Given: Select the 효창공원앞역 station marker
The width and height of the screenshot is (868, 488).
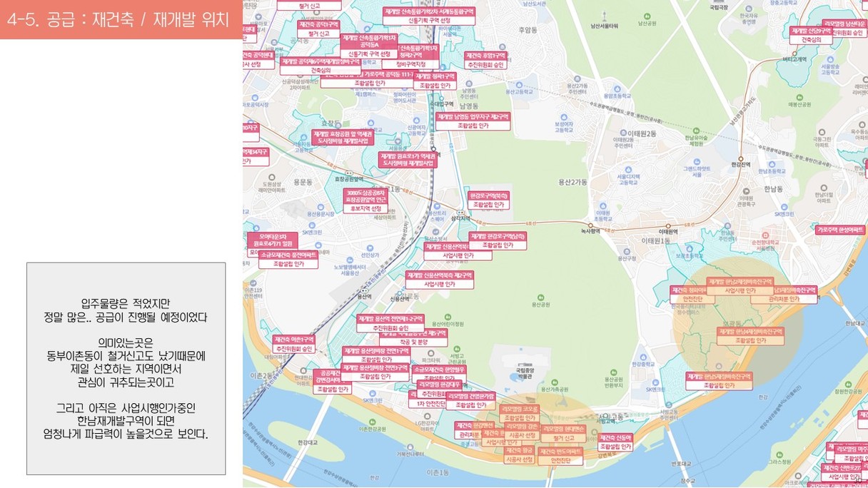Looking at the screenshot, I should pos(349,173).
